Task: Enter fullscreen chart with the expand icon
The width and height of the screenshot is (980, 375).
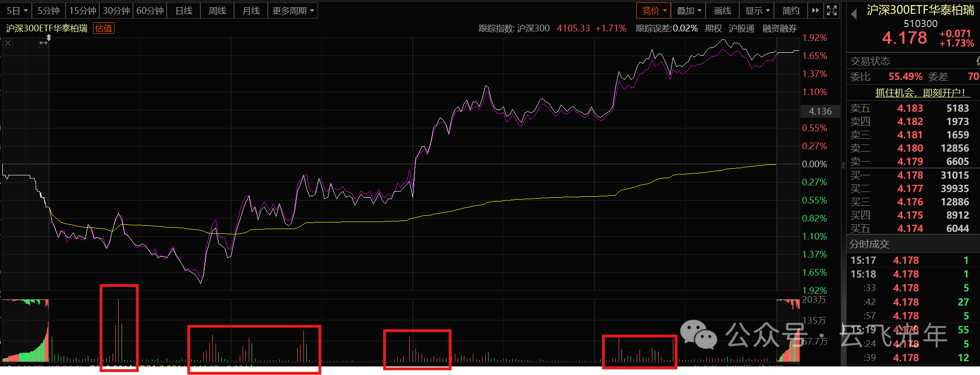Action: (831, 10)
